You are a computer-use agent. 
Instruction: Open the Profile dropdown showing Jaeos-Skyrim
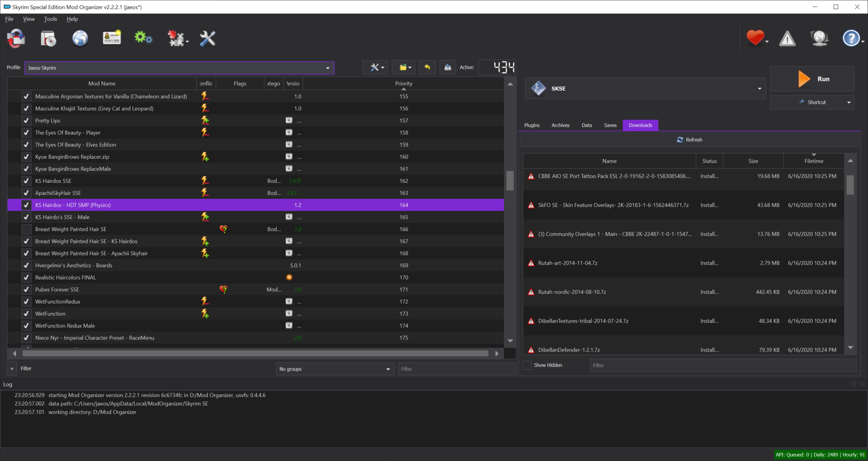pos(179,68)
